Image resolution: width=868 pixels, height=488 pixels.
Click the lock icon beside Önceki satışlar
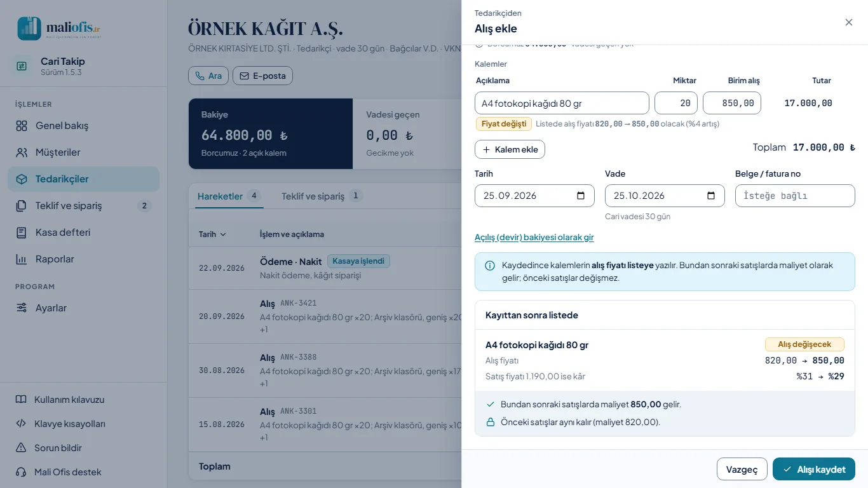pyautogui.click(x=490, y=422)
